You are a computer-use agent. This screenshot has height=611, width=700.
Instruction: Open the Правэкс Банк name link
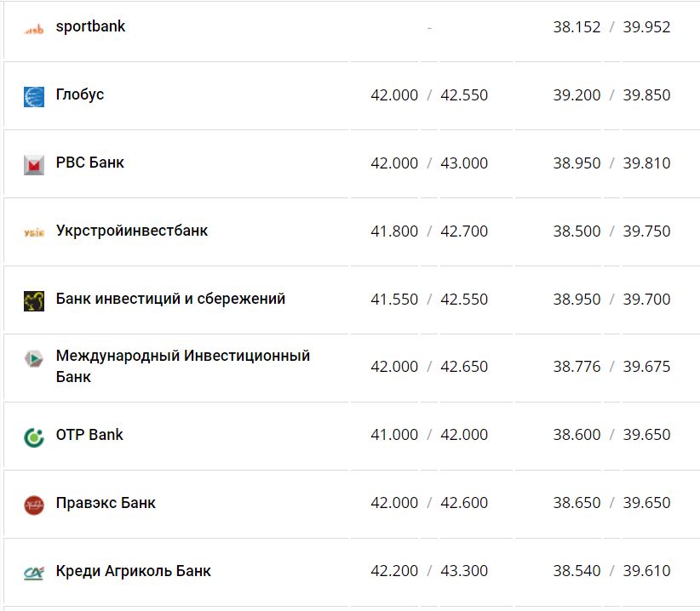104,503
